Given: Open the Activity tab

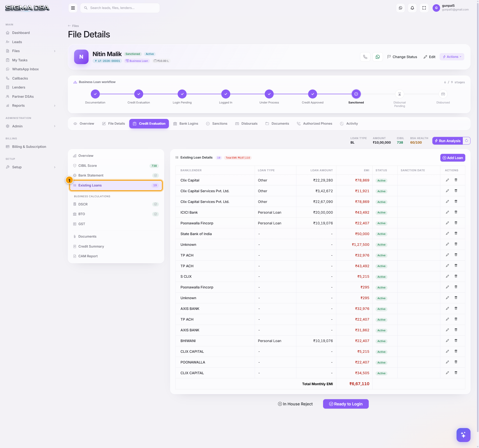Looking at the screenshot, I should (349, 124).
